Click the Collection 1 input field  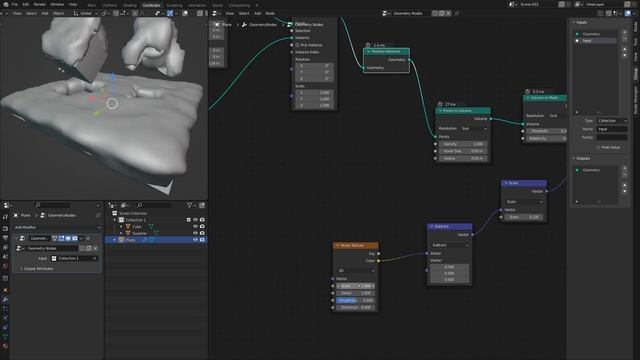(74, 258)
